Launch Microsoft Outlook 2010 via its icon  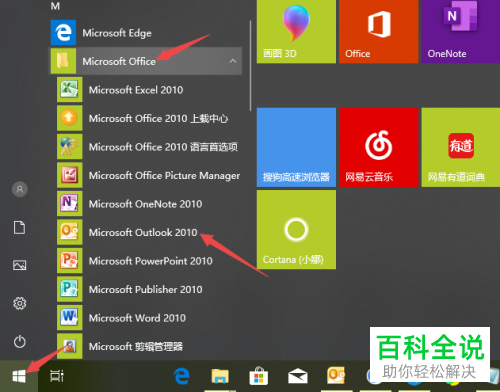coord(70,232)
